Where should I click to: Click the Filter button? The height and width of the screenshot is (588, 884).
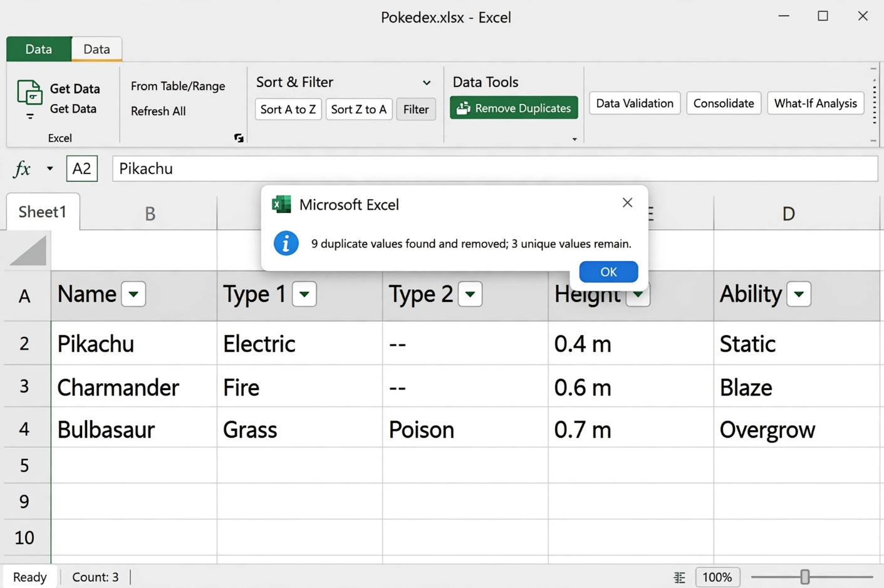[416, 109]
